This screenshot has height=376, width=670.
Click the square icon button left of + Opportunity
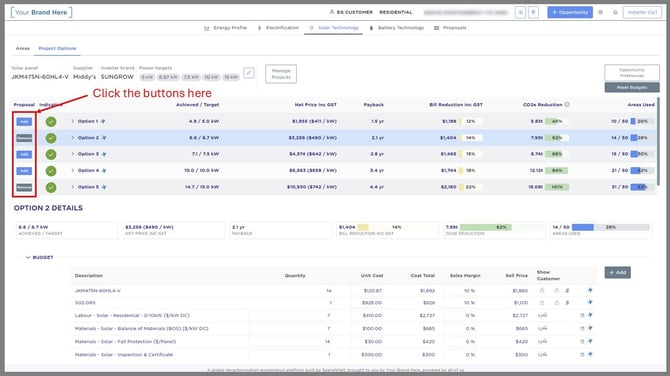pyautogui.click(x=533, y=12)
